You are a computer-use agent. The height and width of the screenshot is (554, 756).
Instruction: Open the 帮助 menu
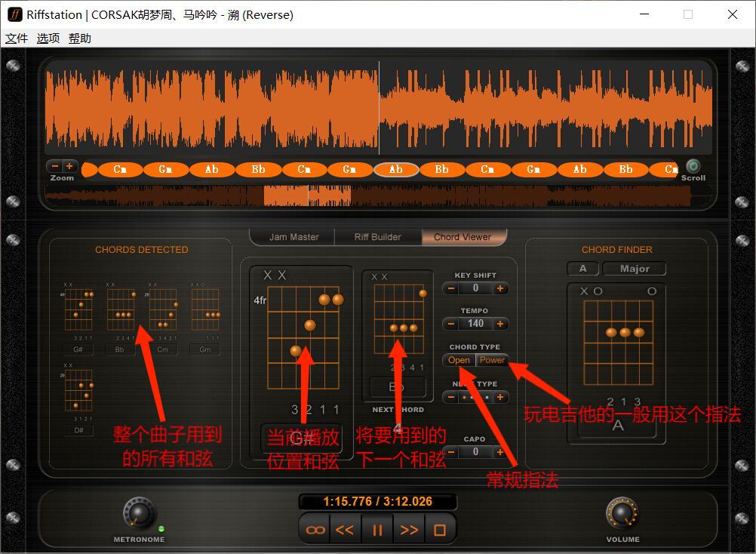pos(79,38)
